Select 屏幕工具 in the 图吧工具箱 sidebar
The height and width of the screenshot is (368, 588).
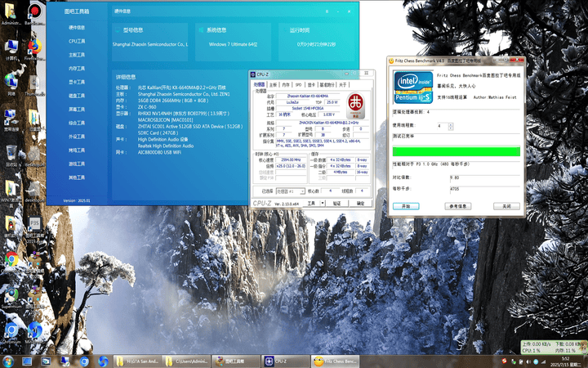(77, 110)
